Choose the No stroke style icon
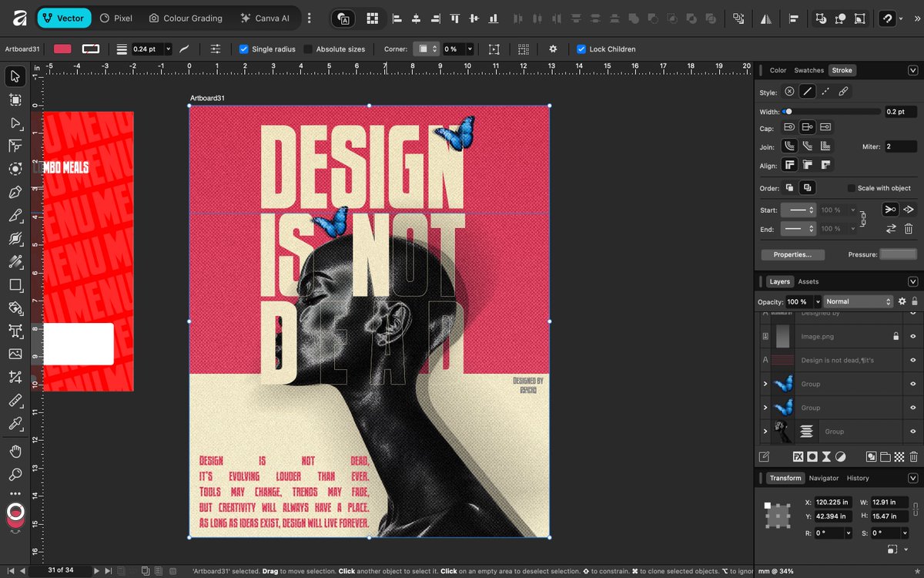The height and width of the screenshot is (578, 924). click(789, 92)
